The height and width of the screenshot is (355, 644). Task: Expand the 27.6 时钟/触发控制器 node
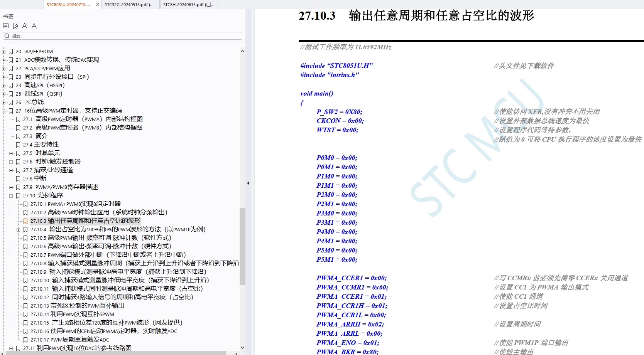[11, 162]
